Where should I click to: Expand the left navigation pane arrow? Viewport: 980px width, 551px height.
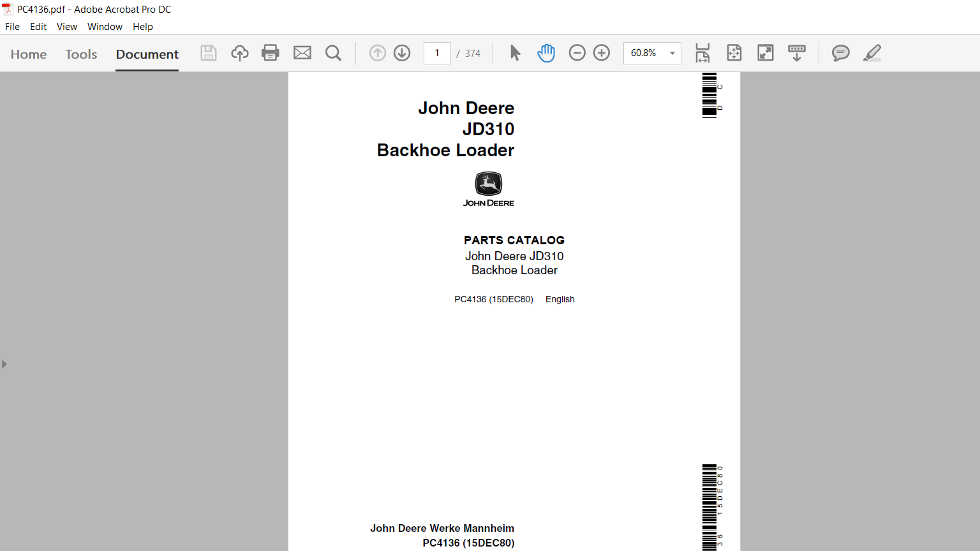tap(4, 364)
